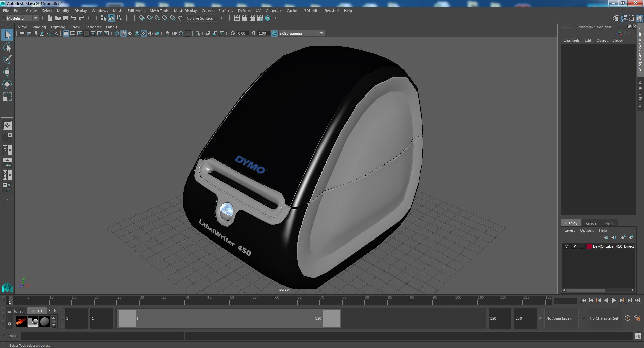Open the Mesh Tools menu
Viewport: 644px width, 348px height.
click(159, 11)
